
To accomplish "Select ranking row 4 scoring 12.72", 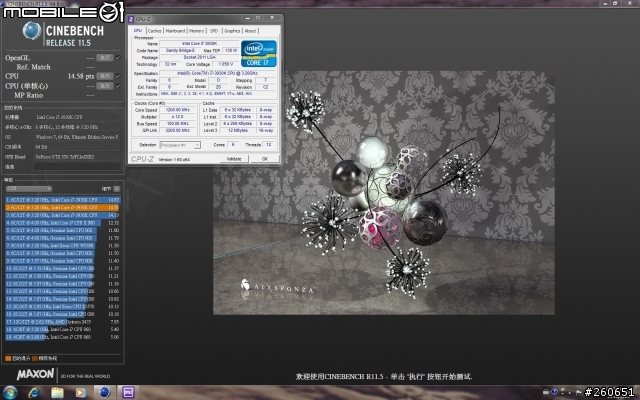I will pyautogui.click(x=62, y=223).
